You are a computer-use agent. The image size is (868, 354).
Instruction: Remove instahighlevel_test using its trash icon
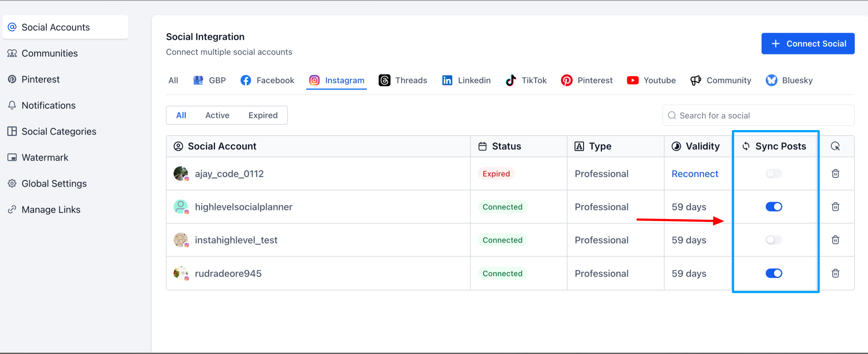835,240
